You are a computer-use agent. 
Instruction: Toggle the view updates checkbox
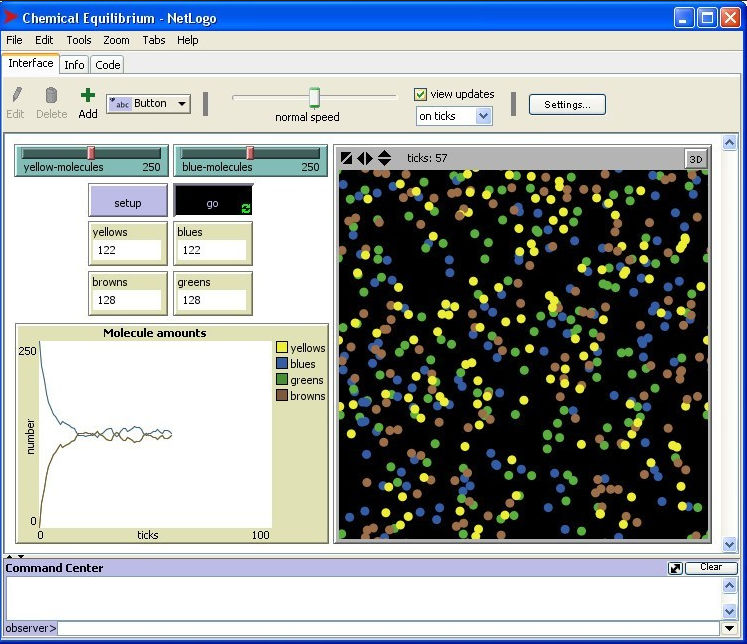(x=420, y=94)
